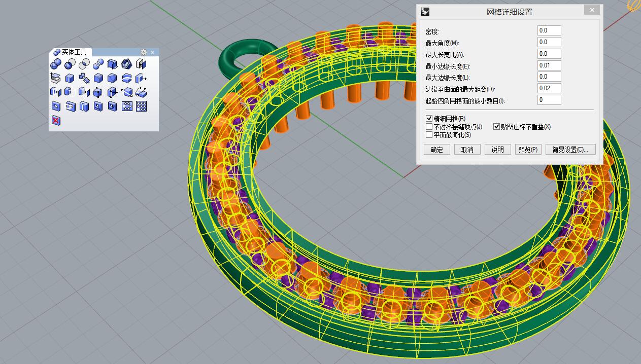The width and height of the screenshot is (641, 364).
Task: Focus the 边缘至曲面的最大距离 field
Action: click(549, 89)
